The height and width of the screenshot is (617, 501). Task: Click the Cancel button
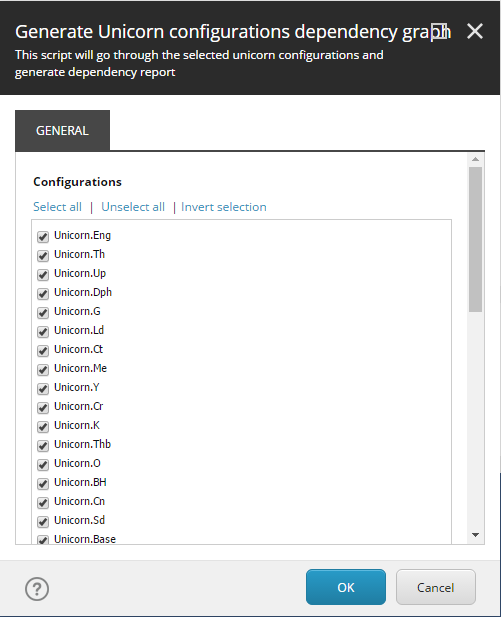click(x=436, y=587)
